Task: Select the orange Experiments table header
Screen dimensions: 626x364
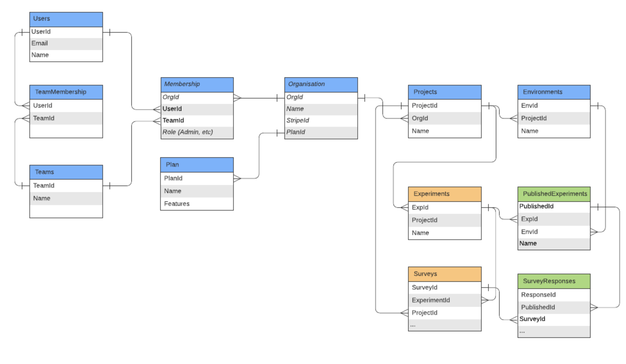Action: click(445, 194)
